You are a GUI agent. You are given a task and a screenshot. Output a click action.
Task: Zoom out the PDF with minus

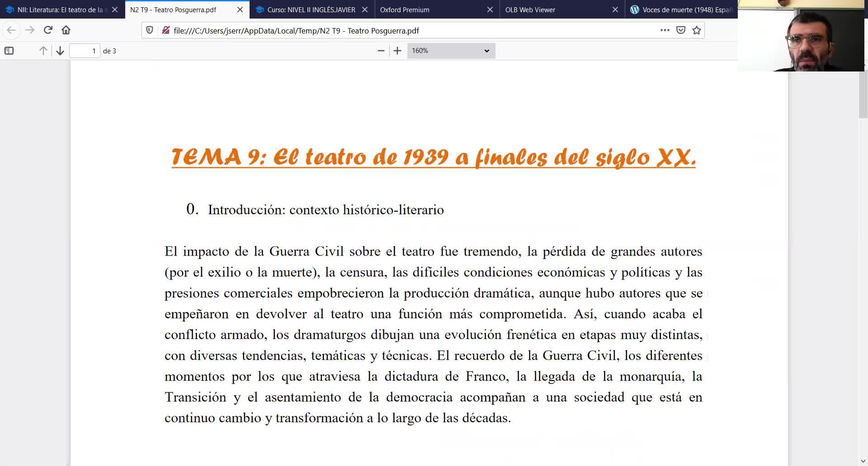click(381, 51)
